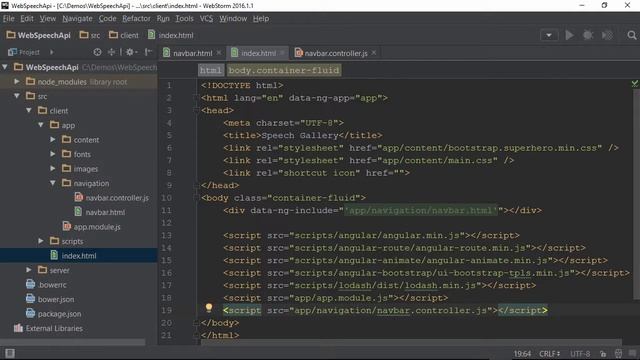Collapse the WebSpeechApi root folder
The height and width of the screenshot is (360, 640).
click(x=5, y=67)
